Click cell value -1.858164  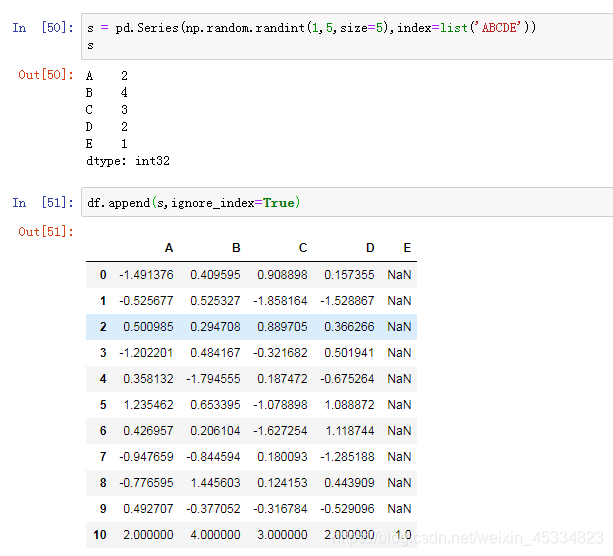280,301
